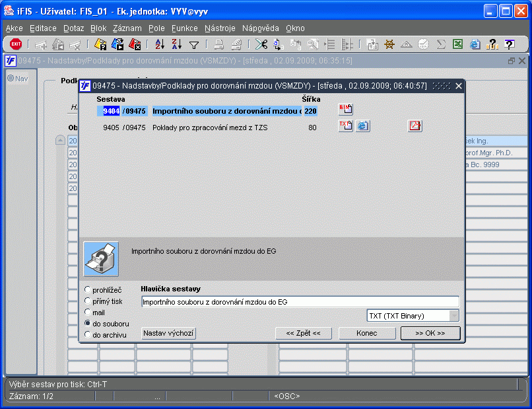Click the red EXIT toolbar icon
This screenshot has height=409, width=532.
[x=16, y=44]
